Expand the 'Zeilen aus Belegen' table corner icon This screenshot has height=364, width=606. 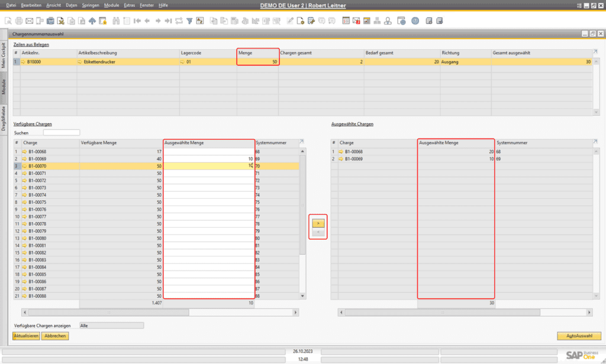(595, 51)
